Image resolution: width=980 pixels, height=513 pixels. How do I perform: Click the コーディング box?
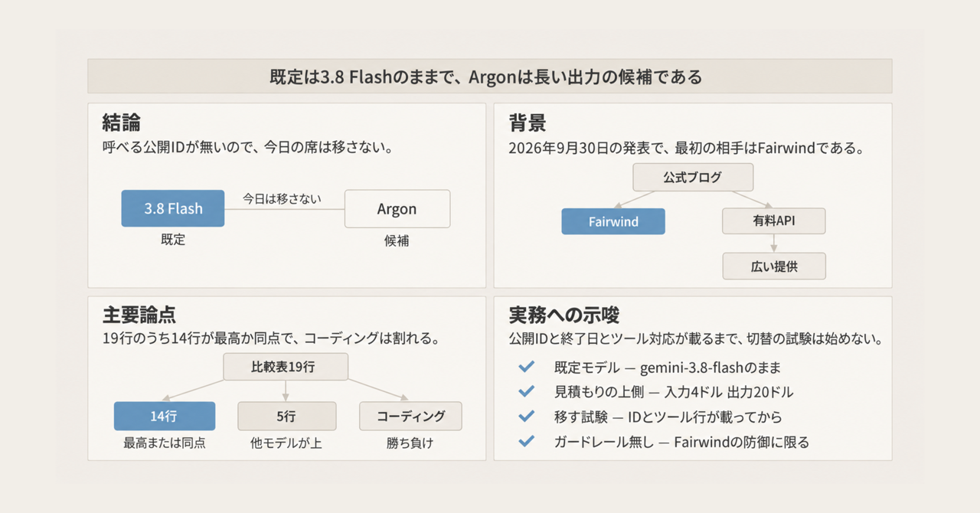tap(411, 416)
